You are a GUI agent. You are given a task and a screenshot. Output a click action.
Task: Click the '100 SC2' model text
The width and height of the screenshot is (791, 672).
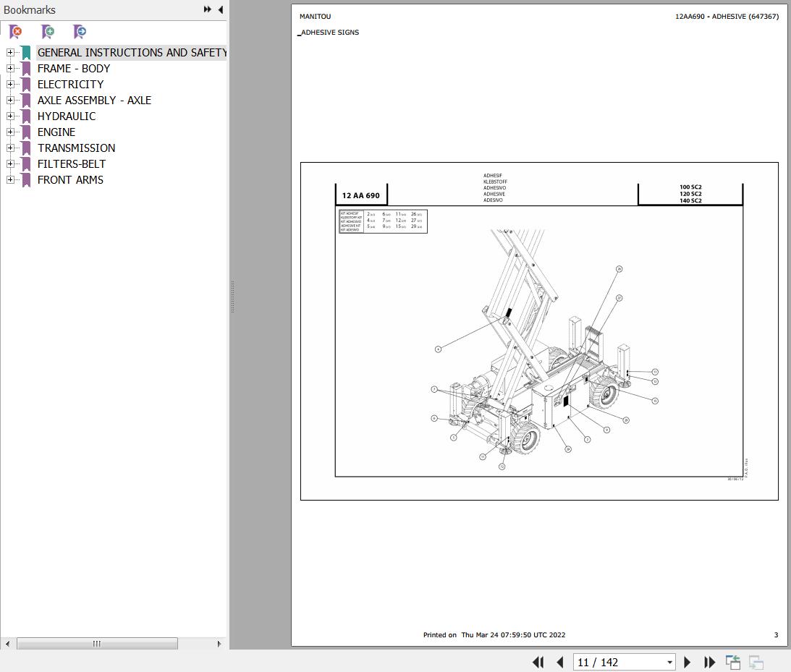pyautogui.click(x=690, y=187)
